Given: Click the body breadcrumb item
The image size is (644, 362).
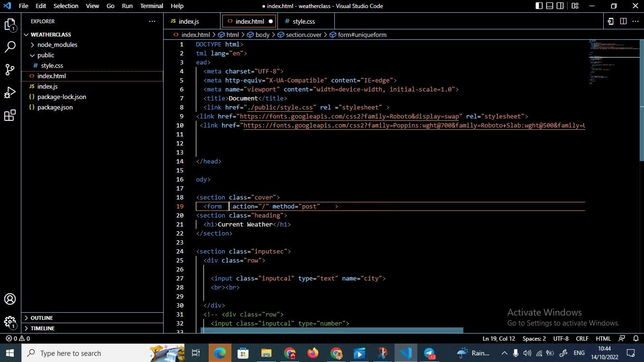Looking at the screenshot, I should click(258, 35).
